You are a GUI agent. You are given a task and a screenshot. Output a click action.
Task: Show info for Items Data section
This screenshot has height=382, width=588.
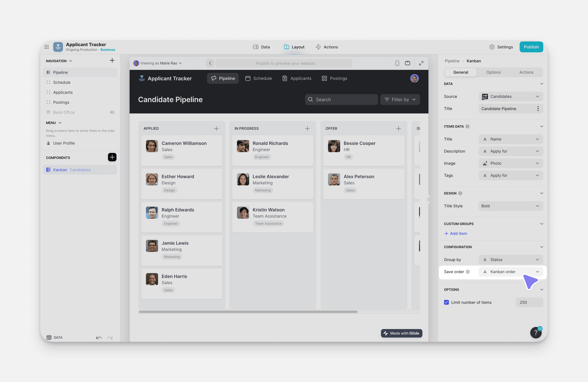467,126
